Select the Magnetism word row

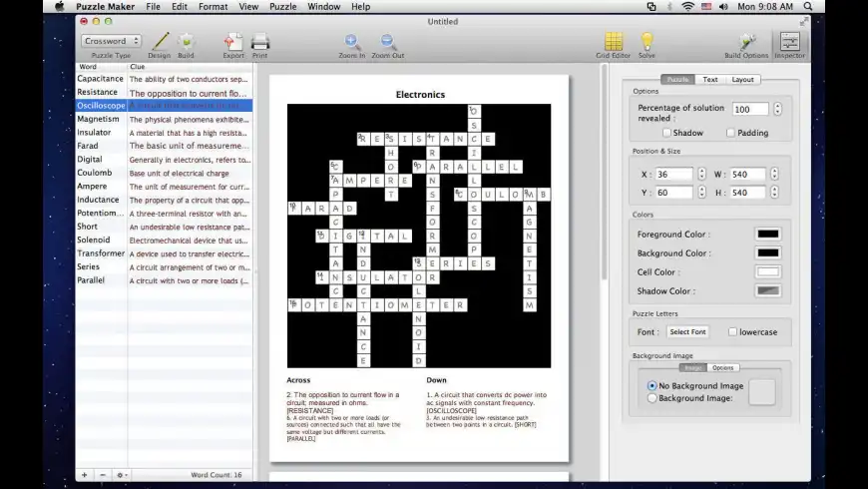pos(99,119)
